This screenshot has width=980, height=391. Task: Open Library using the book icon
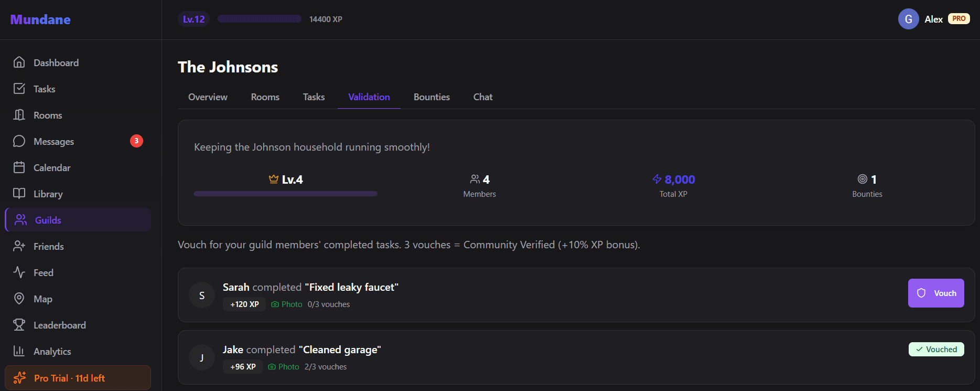(19, 194)
